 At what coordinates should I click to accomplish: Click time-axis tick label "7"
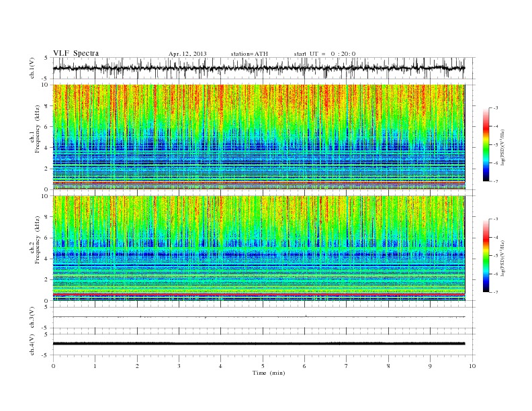point(347,366)
